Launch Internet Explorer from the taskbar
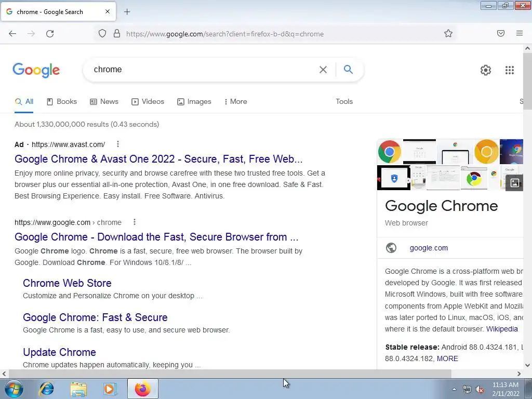Screen dimensions: 532x399 46,389
